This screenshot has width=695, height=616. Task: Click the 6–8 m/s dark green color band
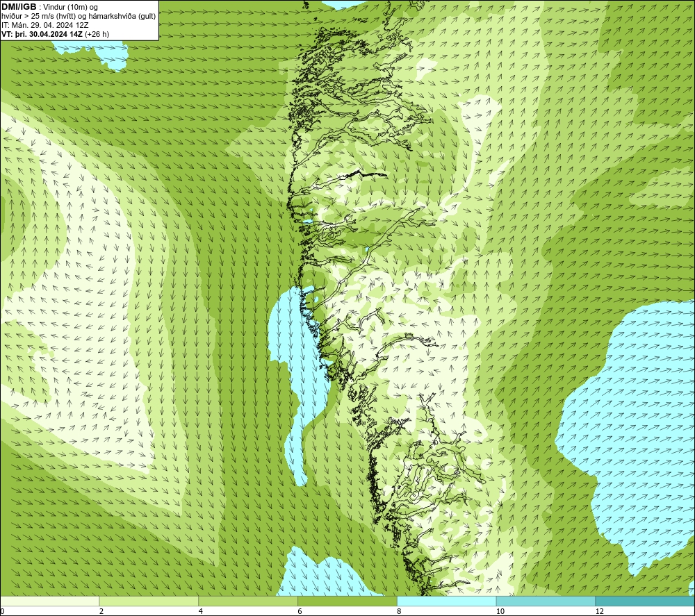(347, 601)
